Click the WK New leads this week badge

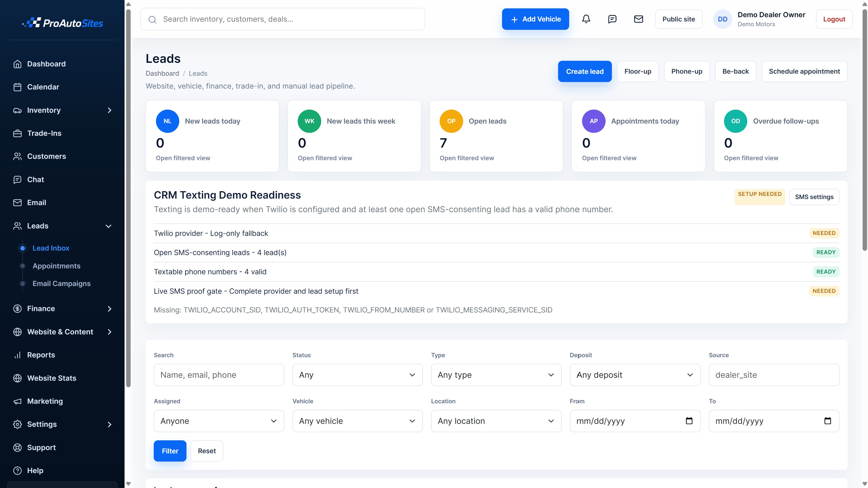click(309, 121)
